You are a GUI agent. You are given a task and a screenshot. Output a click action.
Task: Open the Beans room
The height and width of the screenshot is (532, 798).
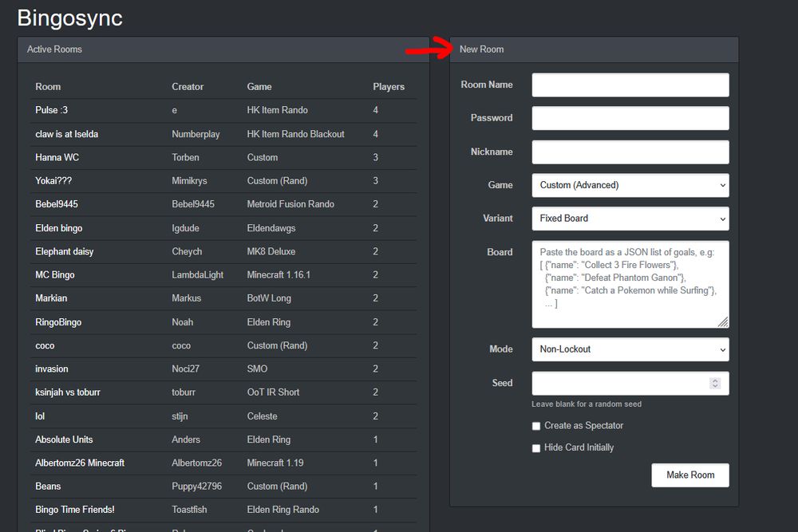click(48, 486)
